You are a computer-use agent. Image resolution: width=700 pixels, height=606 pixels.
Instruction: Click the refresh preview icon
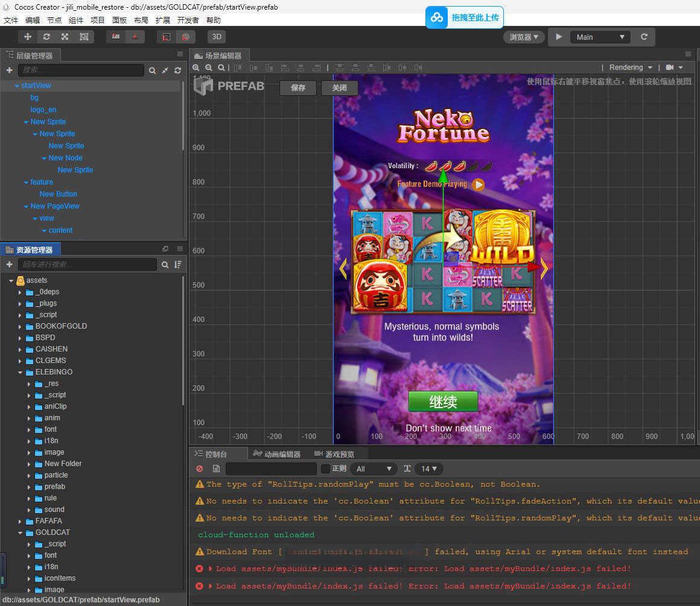644,37
